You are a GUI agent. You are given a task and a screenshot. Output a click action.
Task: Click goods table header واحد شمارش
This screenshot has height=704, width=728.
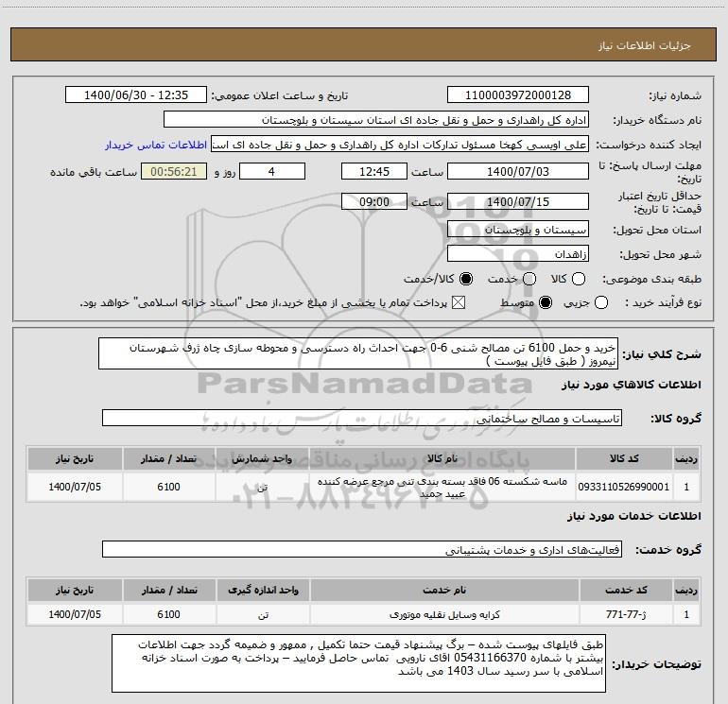pos(262,458)
